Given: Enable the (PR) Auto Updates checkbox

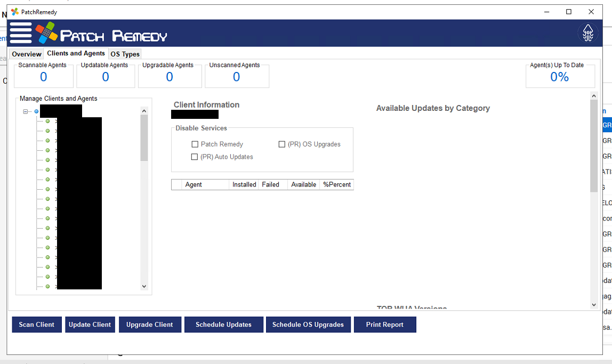Looking at the screenshot, I should point(195,157).
